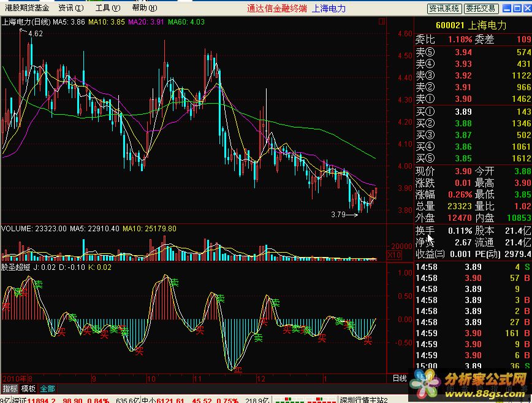Viewport: 532px width, 403px height.
Task: Click the X10 volume scale box
Action: (x=394, y=255)
